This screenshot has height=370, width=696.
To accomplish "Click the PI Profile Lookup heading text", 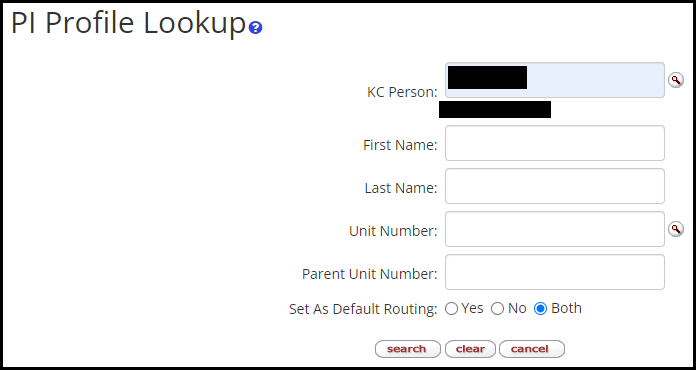I will [x=128, y=24].
